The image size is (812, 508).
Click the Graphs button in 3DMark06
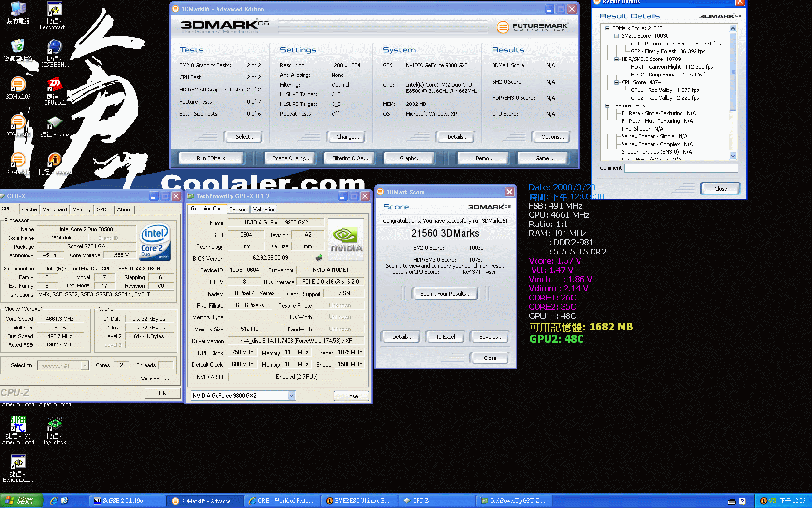(x=410, y=158)
